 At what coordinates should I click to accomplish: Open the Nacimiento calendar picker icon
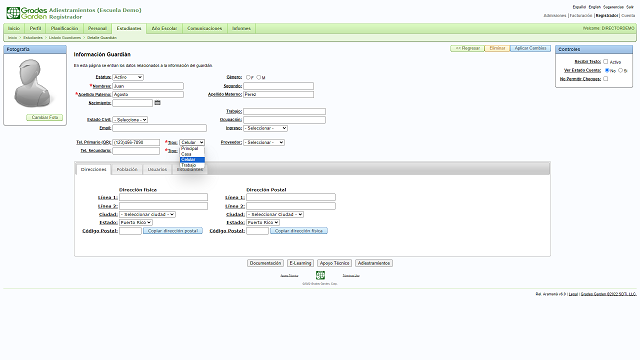158,103
